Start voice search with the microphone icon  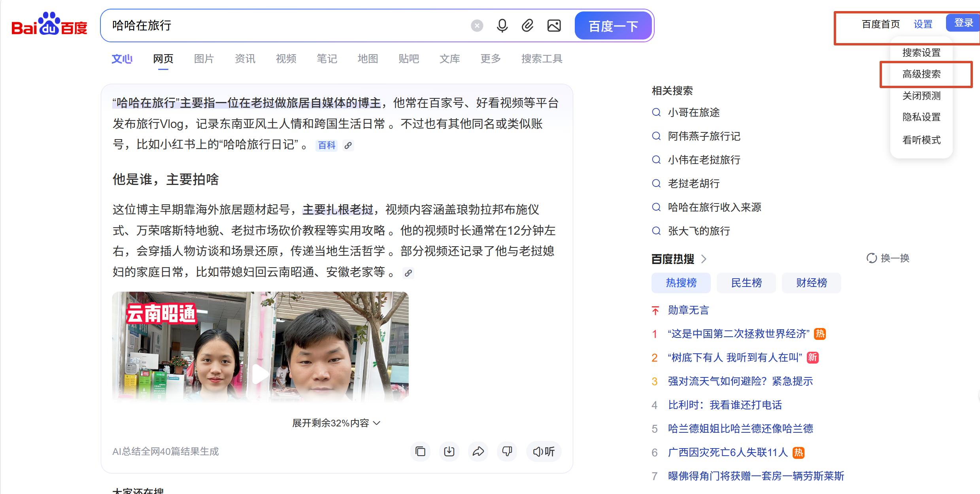click(x=502, y=26)
